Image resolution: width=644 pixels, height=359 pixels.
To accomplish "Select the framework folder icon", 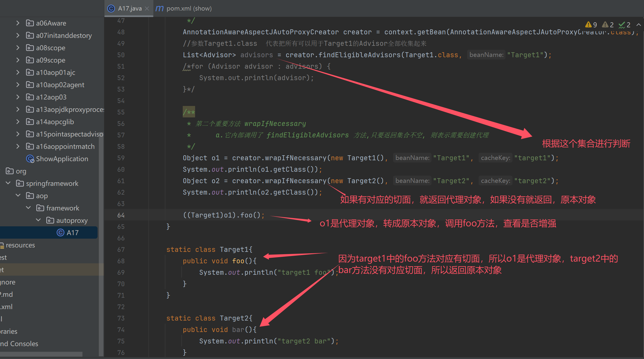I will pos(40,208).
